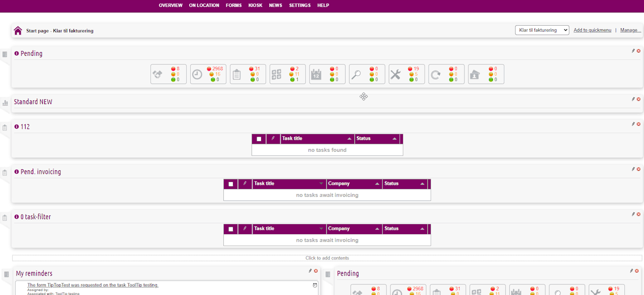
Task: Click the Add to quickmenu link
Action: click(592, 30)
